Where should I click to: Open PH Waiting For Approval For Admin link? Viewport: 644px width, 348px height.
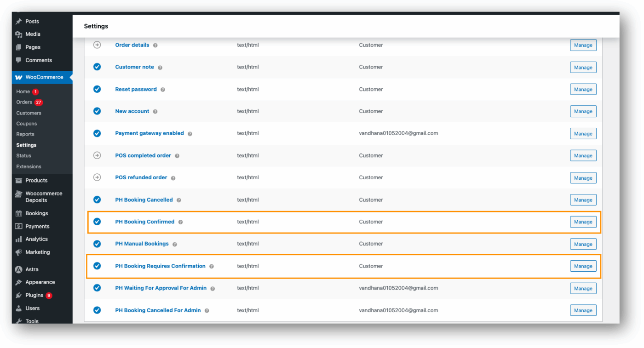[161, 288]
